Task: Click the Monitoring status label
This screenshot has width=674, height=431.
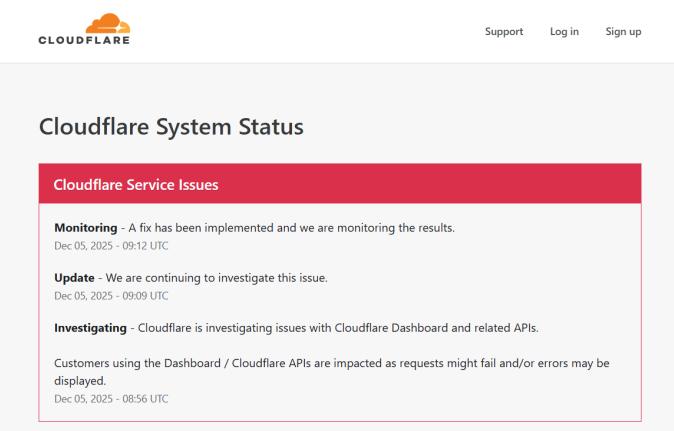Action: [86, 228]
